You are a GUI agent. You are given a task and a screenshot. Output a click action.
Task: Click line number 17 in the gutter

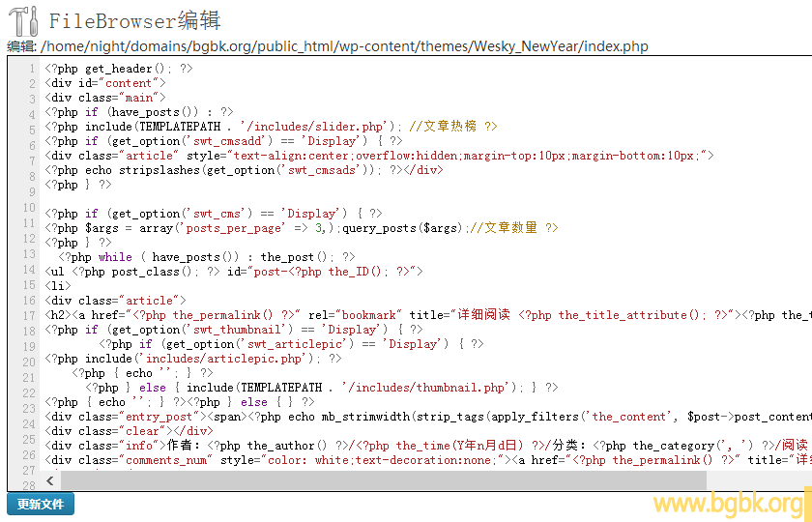click(29, 315)
